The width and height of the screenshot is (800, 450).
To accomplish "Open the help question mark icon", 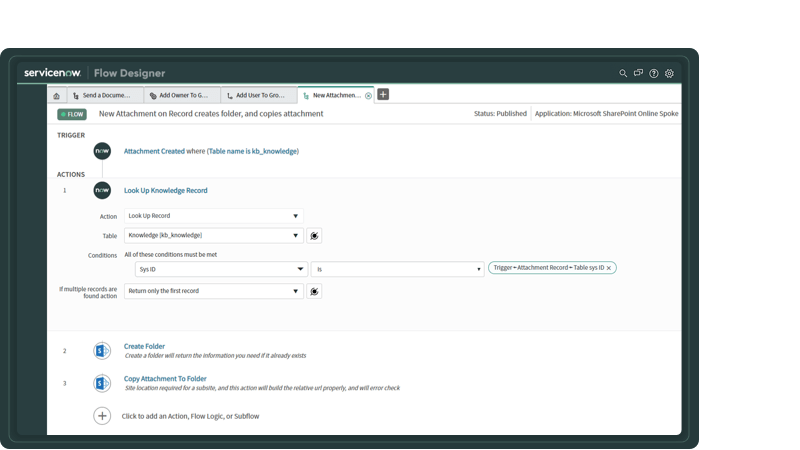I will 654,73.
